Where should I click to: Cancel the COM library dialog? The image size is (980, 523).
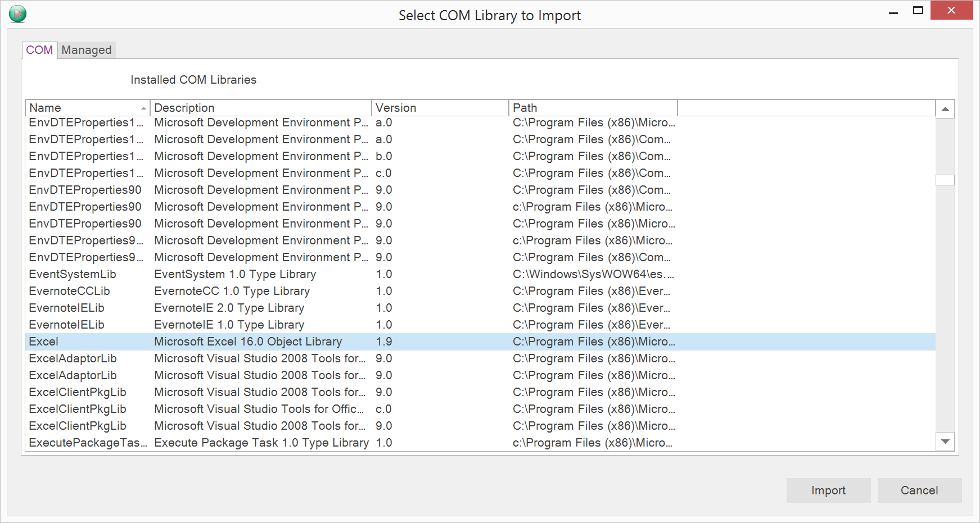(x=919, y=490)
